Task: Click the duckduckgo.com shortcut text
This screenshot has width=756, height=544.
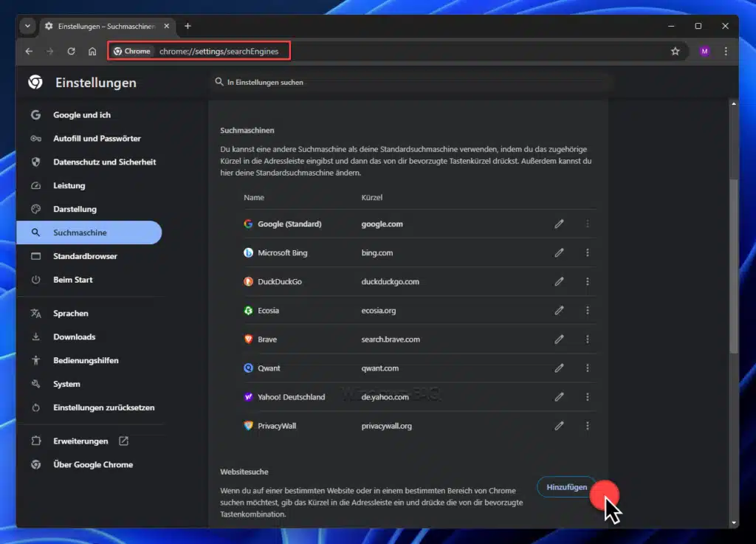Action: click(390, 282)
